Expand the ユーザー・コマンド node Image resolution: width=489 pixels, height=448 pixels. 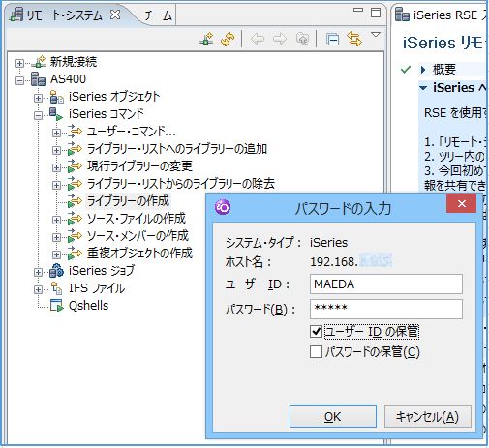[x=56, y=133]
